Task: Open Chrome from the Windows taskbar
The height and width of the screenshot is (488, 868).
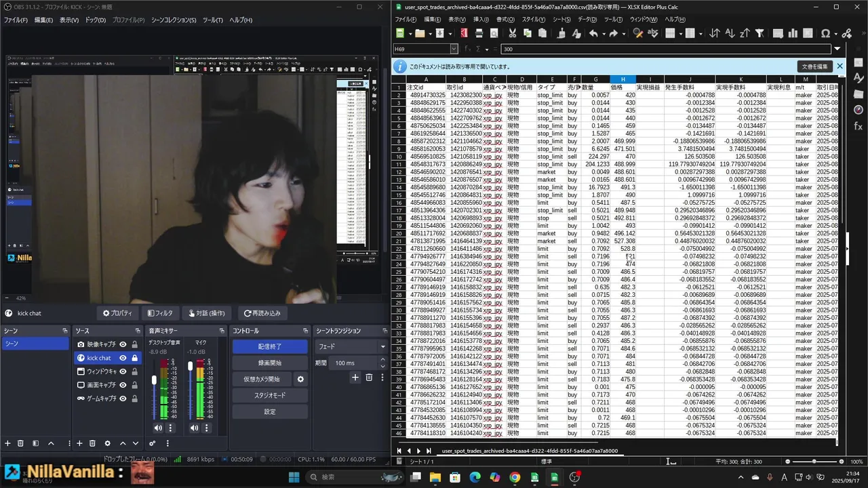Action: coord(515,477)
